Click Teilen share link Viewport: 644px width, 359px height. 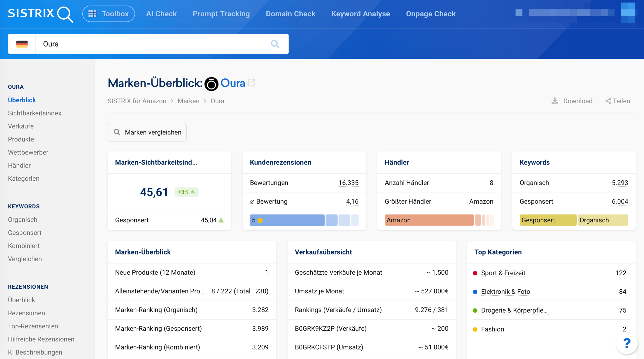(621, 101)
